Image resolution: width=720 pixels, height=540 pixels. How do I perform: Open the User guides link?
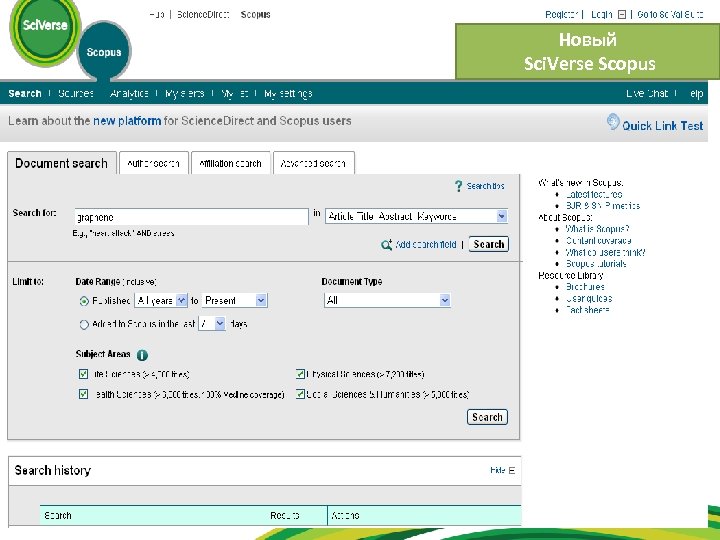[x=589, y=298]
